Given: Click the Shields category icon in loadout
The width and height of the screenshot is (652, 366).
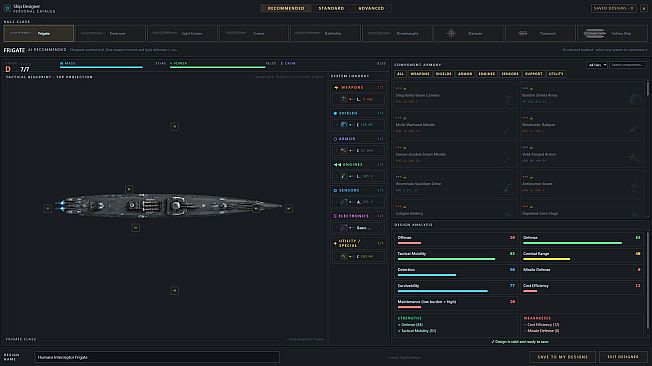Looking at the screenshot, I should coord(335,113).
